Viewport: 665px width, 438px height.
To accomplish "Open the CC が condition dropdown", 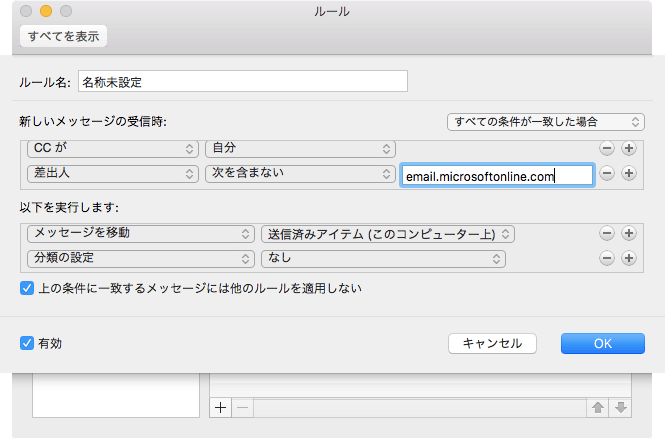I will coord(113,148).
